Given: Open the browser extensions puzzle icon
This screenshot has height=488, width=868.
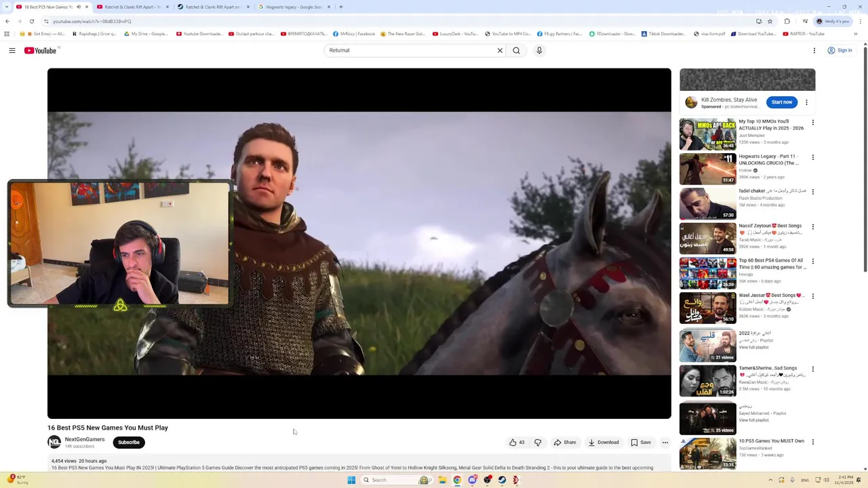Looking at the screenshot, I should tap(787, 21).
